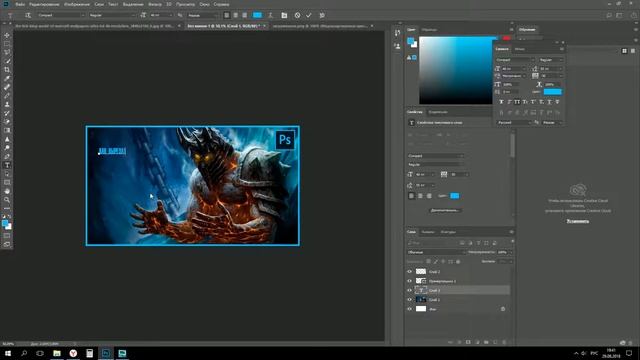Screen dimensions: 640x360
Task: Select the Eraser tool
Action: point(7,122)
